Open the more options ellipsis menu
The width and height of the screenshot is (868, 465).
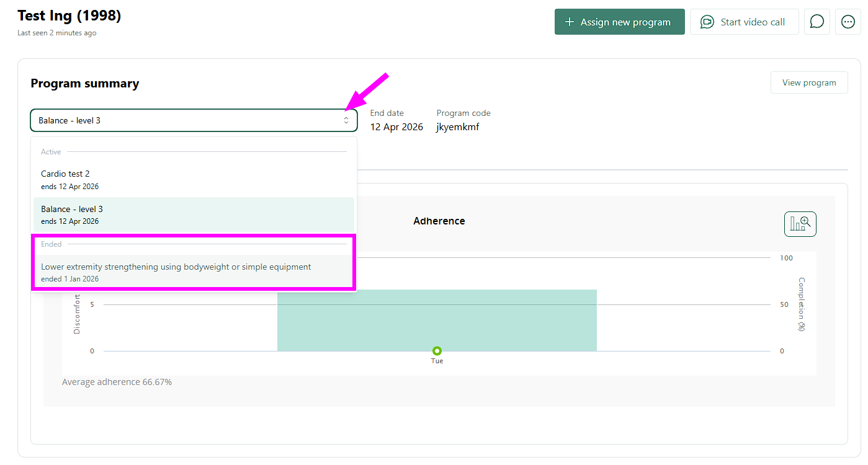pyautogui.click(x=848, y=22)
